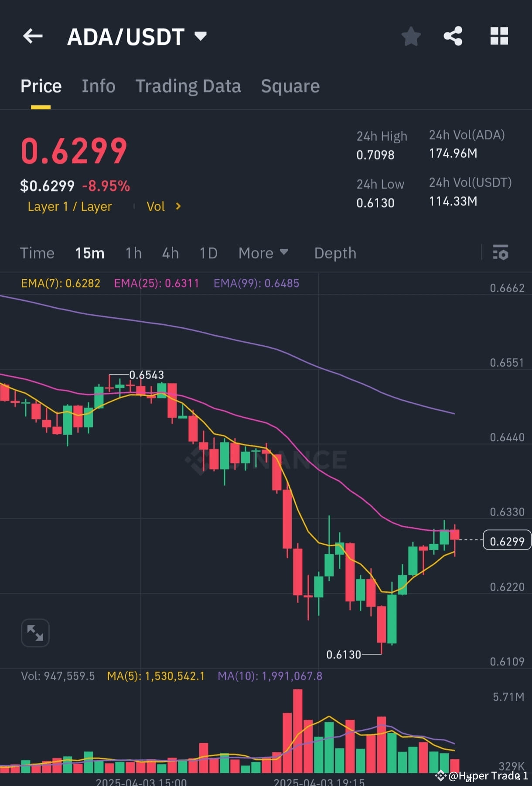Switch to the Trading Data tab
The width and height of the screenshot is (532, 786).
click(x=188, y=86)
